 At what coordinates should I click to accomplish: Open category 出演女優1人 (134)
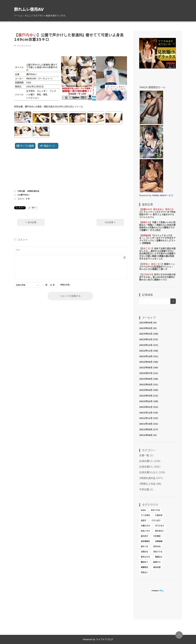[x=150, y=461]
